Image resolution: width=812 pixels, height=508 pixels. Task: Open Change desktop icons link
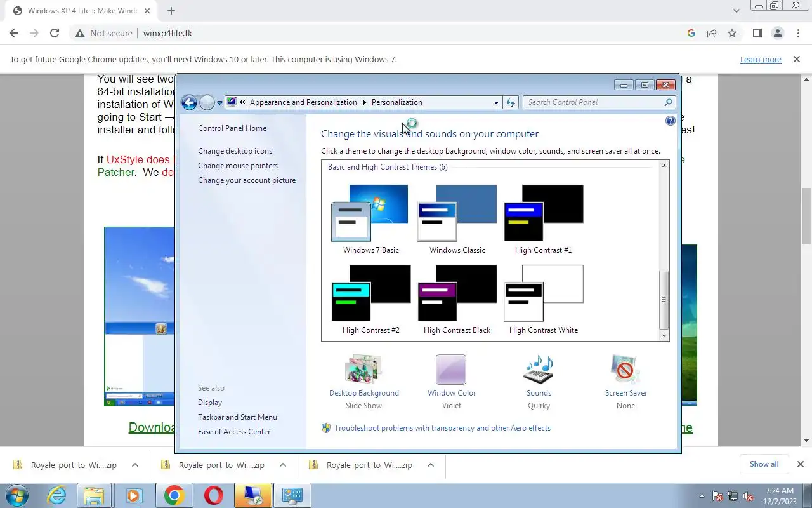235,151
